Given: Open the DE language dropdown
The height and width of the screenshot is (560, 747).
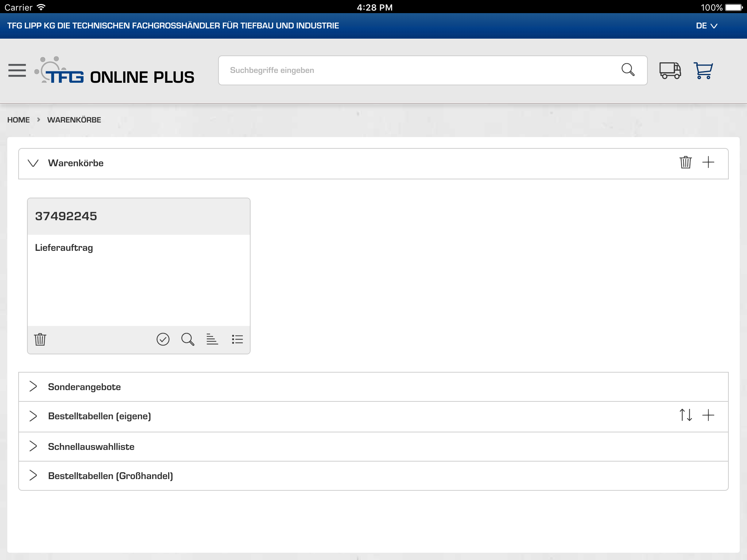Looking at the screenshot, I should 706,26.
